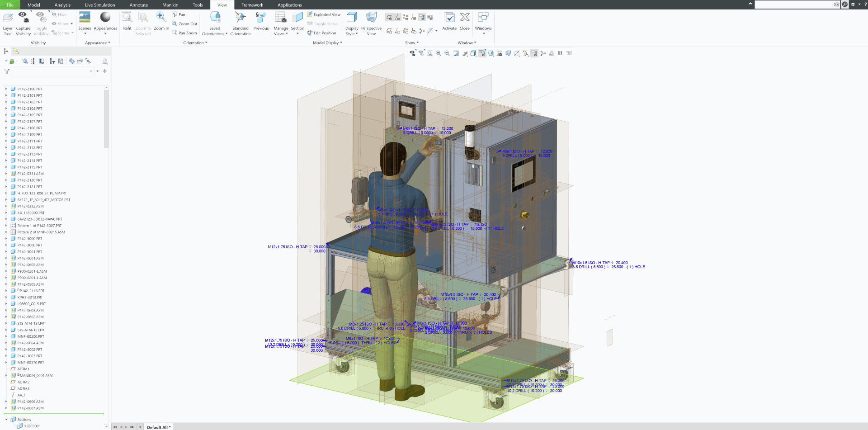Click Zoom Out in Orientation group
868x430 pixels.
184,24
